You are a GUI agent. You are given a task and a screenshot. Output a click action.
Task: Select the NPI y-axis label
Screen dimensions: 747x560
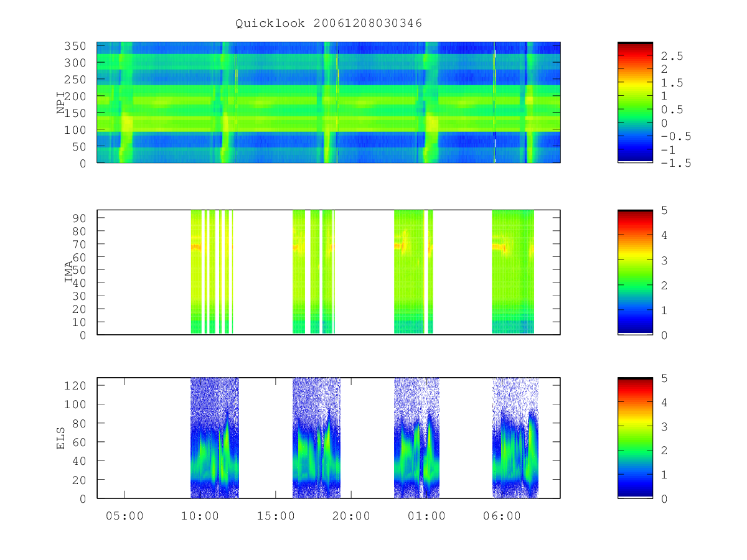tap(61, 103)
